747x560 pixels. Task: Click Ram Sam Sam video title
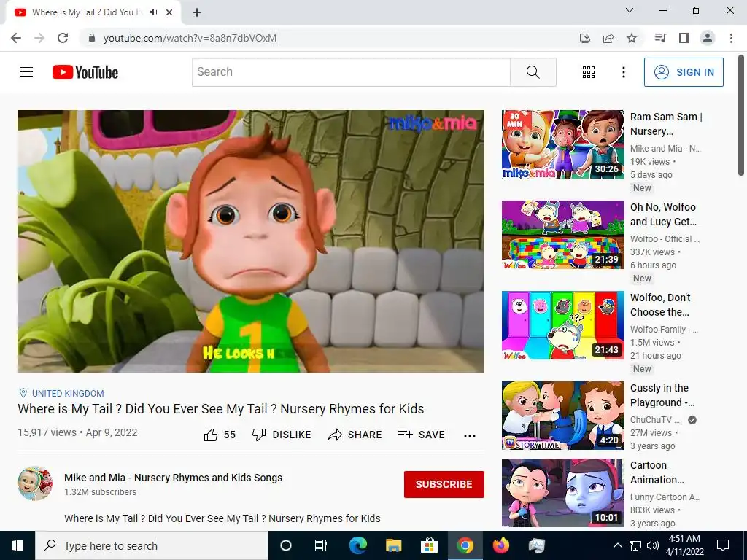point(666,124)
